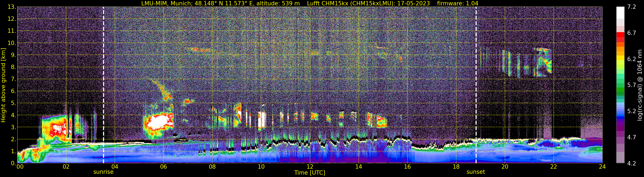
Task: Click the plot title naming LMU-MIM Munich
Action: (309, 3)
